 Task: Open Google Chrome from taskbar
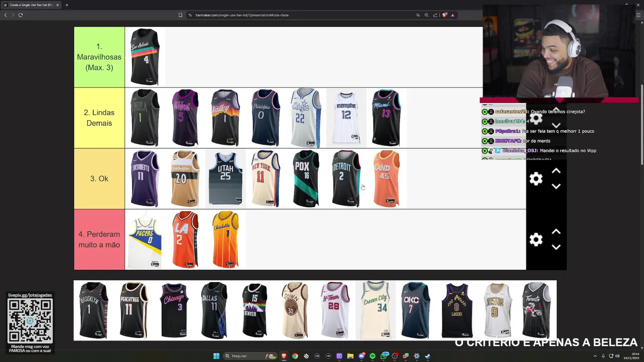coord(295,356)
